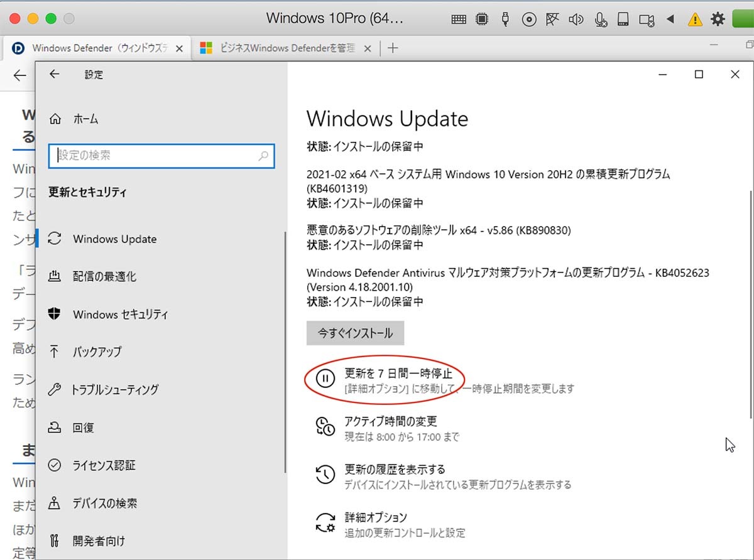The height and width of the screenshot is (560, 754).
Task: Click the 悪意のあるソフトウェアの削除ツール KB890830 entry
Action: coord(439,237)
